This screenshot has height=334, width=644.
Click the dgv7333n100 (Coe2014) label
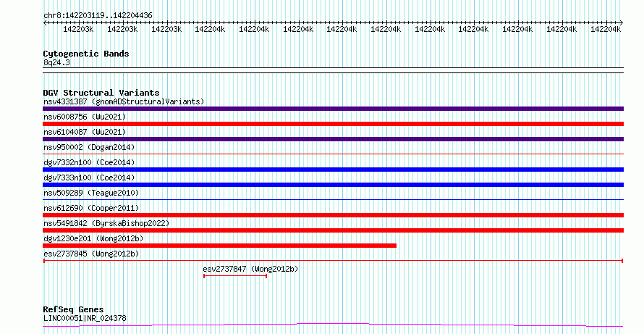pos(89,178)
